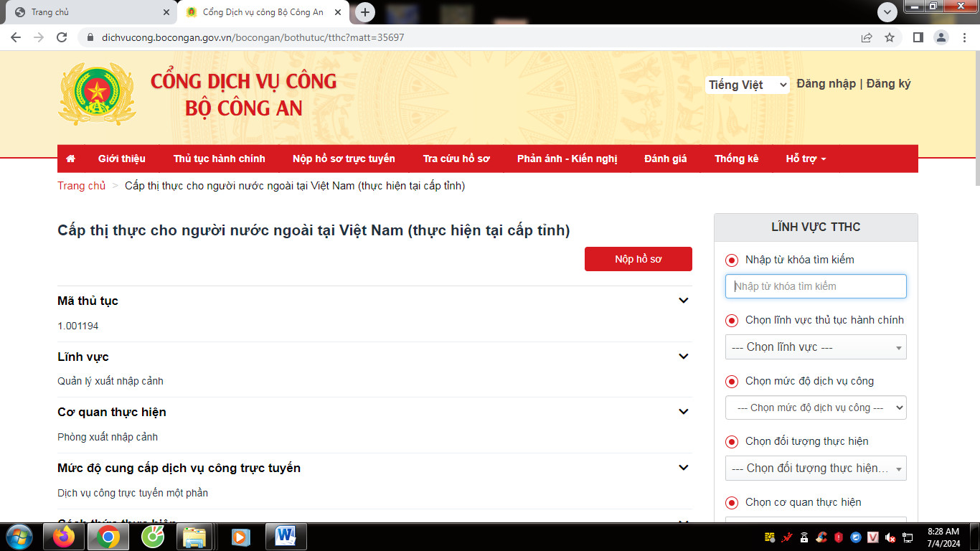The height and width of the screenshot is (551, 980).
Task: Click the Phòng xuất nhập cảnh text
Action: click(108, 437)
